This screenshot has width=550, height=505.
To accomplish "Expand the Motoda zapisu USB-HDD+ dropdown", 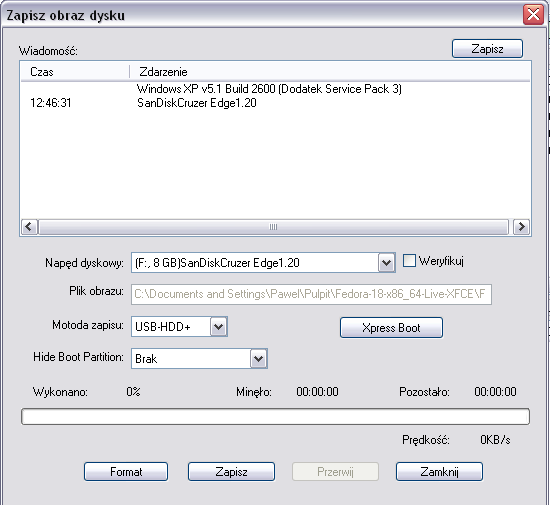I will tap(219, 327).
